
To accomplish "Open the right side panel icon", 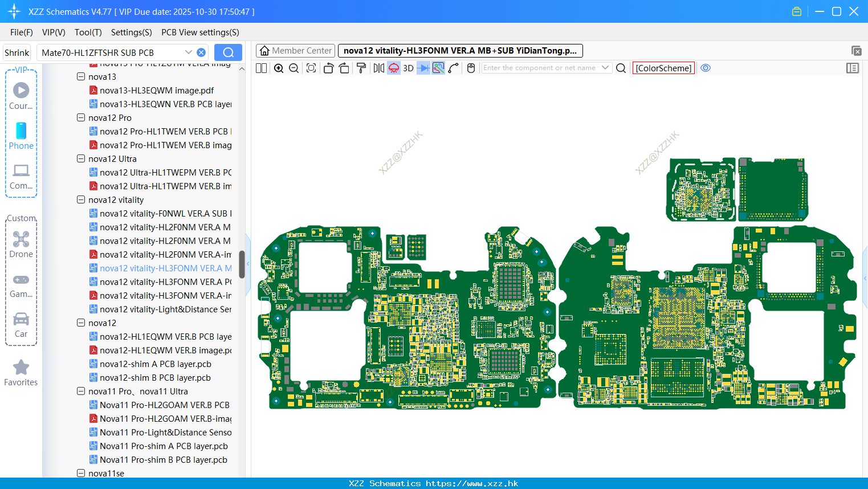I will pos(853,68).
